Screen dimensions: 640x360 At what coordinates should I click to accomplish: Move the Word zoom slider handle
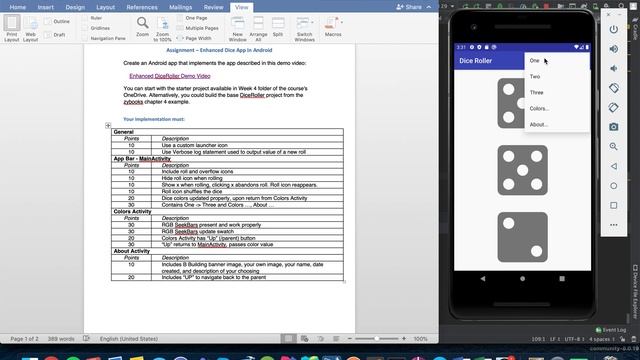(x=377, y=339)
